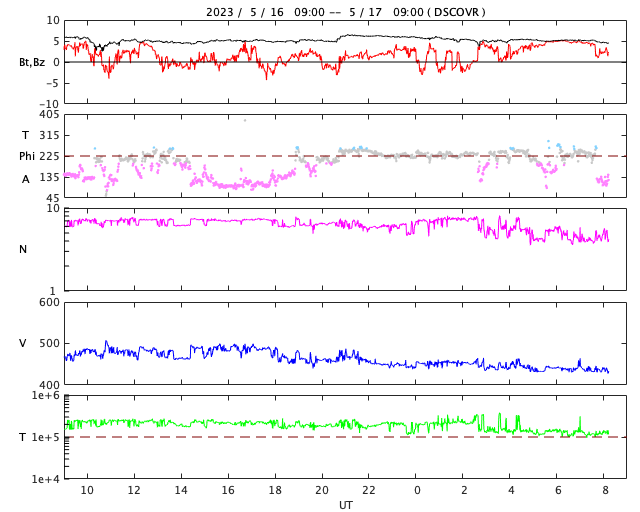Click the 'UT' x-axis label

345,505
